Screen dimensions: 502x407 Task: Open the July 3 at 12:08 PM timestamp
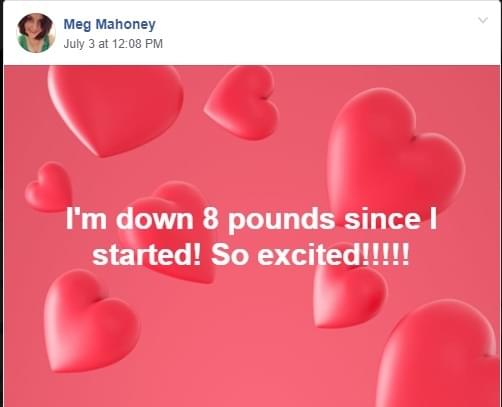[x=113, y=44]
